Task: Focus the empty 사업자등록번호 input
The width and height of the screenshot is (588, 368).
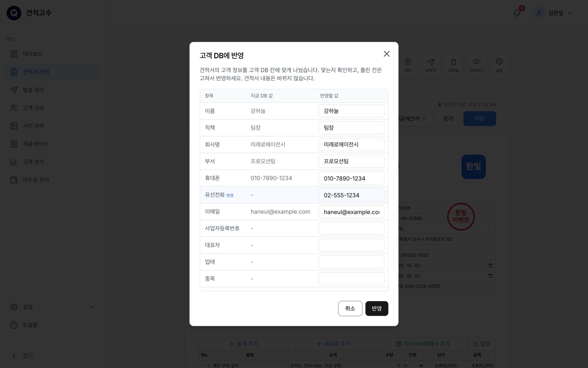Action: pyautogui.click(x=351, y=228)
